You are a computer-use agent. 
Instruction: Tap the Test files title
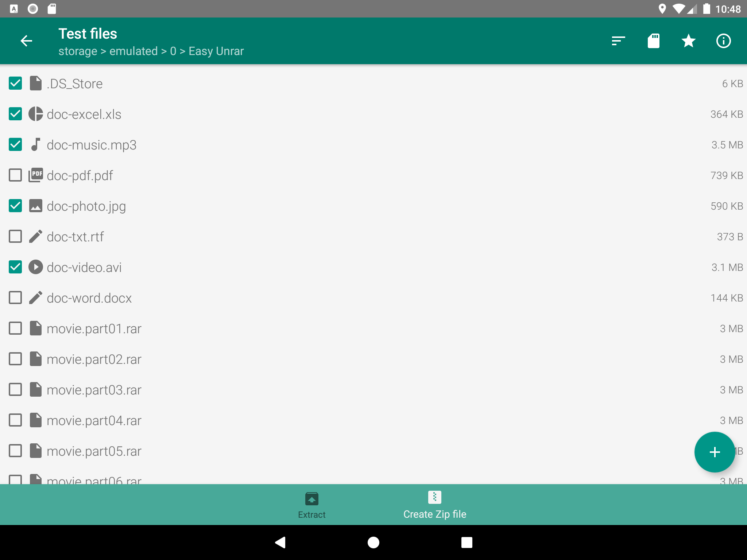(x=88, y=34)
